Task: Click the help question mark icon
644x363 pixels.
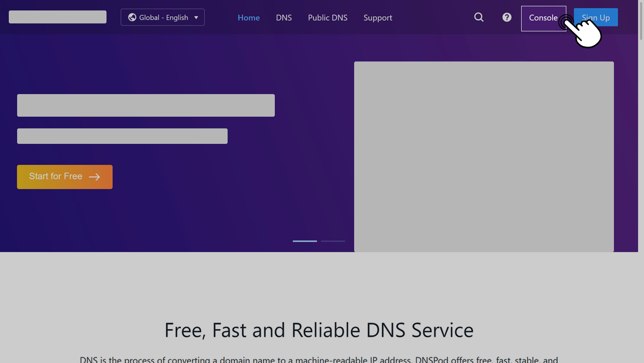Action: (x=506, y=17)
